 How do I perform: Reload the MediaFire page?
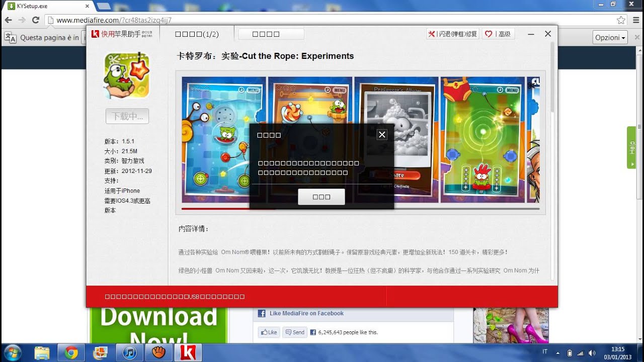[35, 20]
